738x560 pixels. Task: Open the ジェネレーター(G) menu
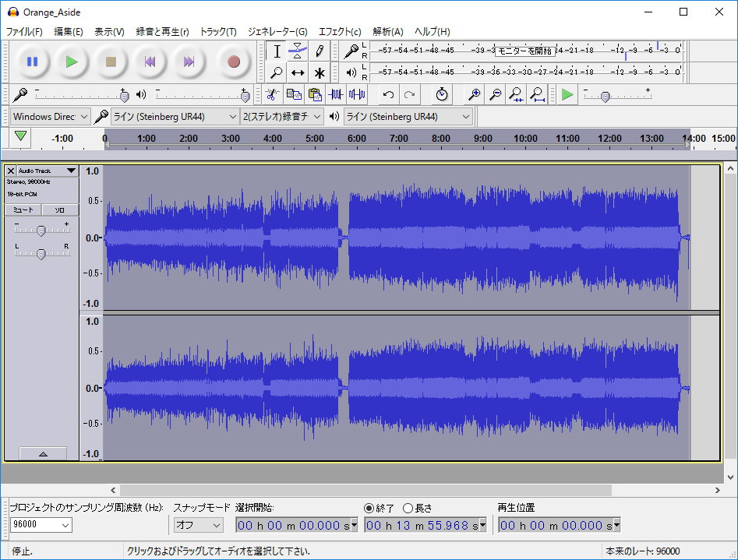(277, 32)
